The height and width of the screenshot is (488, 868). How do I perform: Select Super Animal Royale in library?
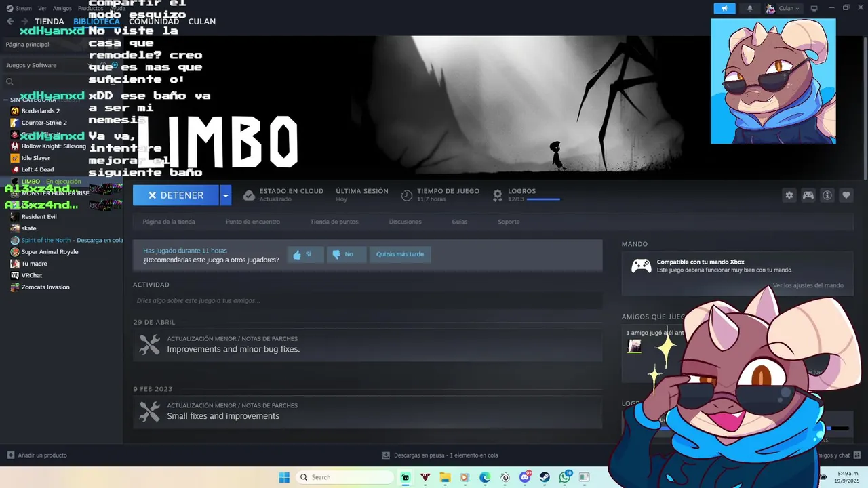click(50, 251)
